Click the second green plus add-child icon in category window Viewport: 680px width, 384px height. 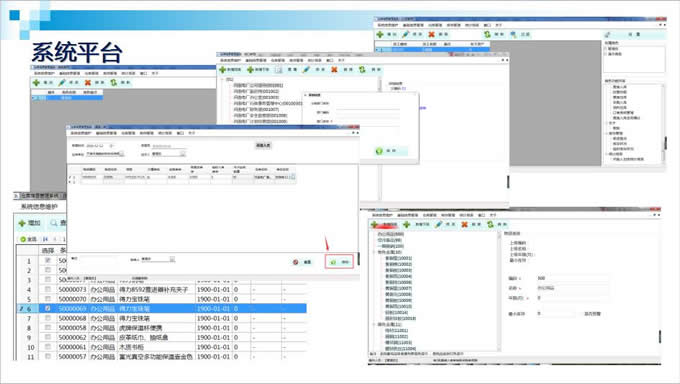point(406,224)
